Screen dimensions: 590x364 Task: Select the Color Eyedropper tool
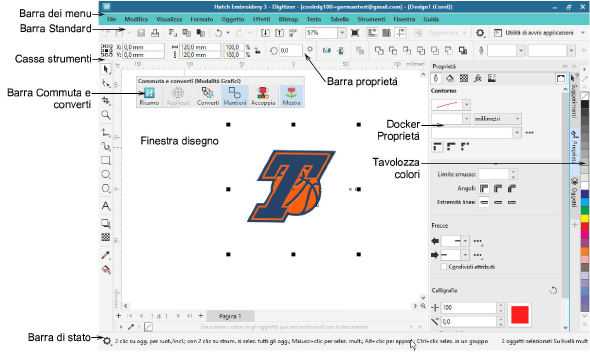click(106, 256)
